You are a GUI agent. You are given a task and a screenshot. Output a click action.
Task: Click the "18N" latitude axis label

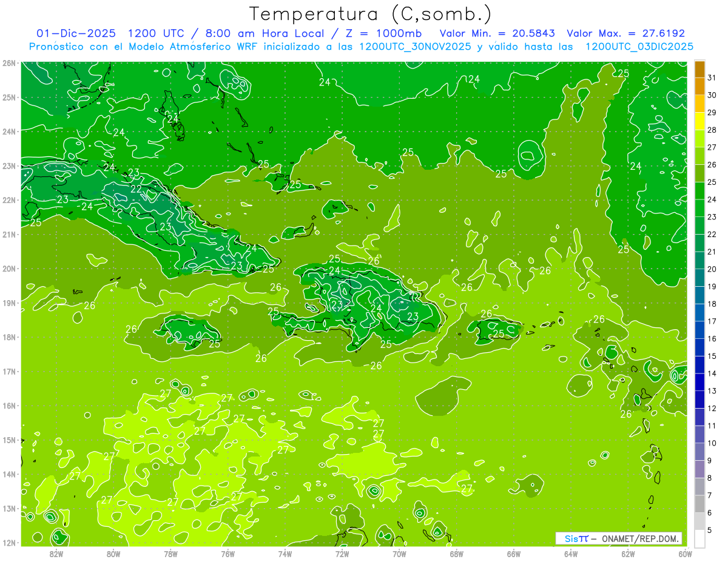(8, 337)
